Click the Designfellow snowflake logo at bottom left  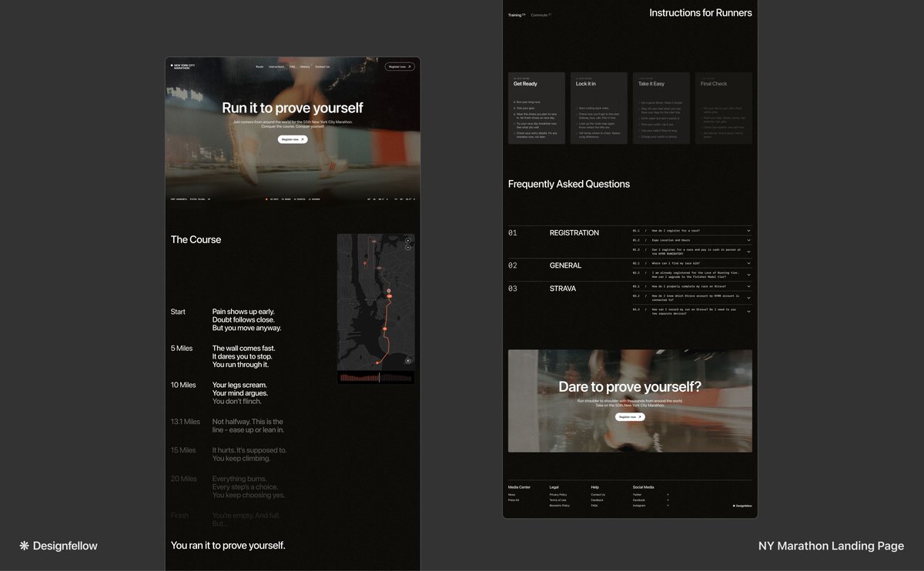59,546
